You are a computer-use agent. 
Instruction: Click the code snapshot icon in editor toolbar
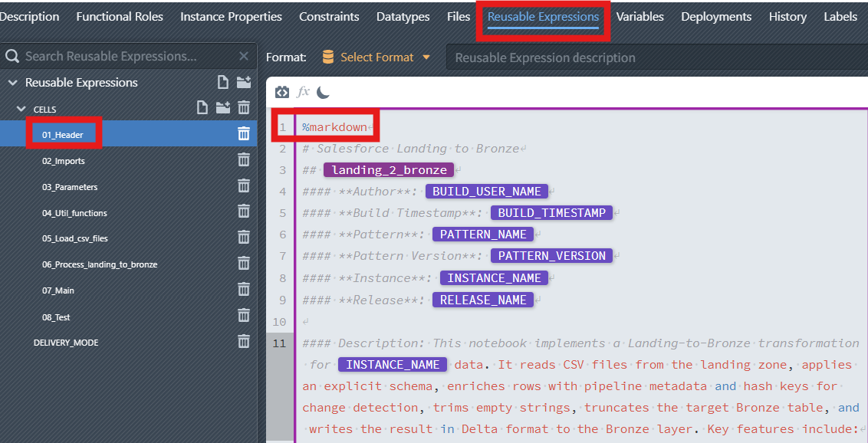click(x=281, y=92)
